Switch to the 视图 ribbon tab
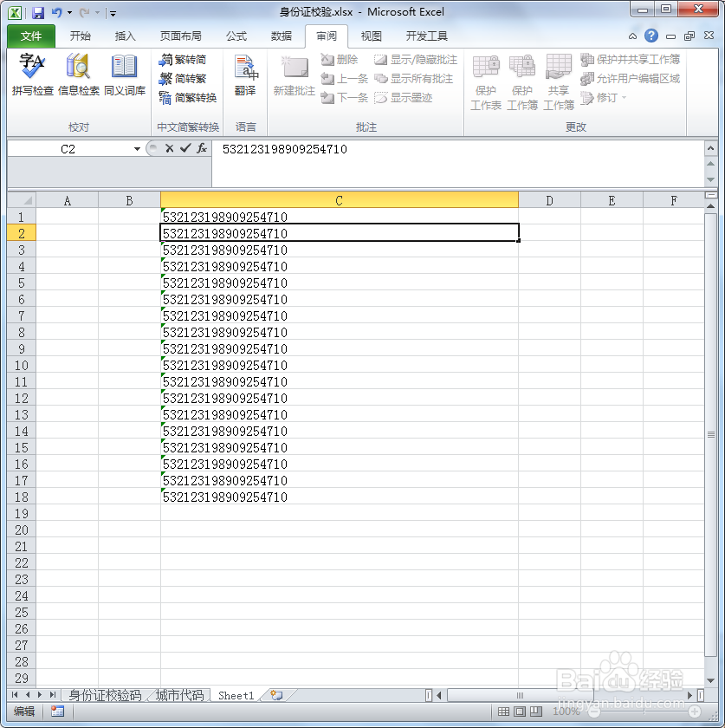The height and width of the screenshot is (728, 725). tap(371, 36)
